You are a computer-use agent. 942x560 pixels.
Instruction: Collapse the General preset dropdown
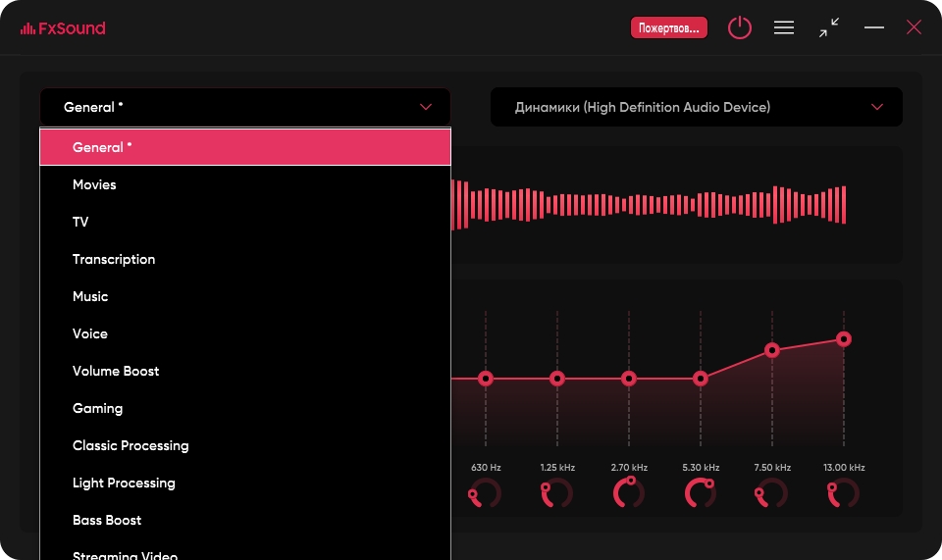[425, 107]
